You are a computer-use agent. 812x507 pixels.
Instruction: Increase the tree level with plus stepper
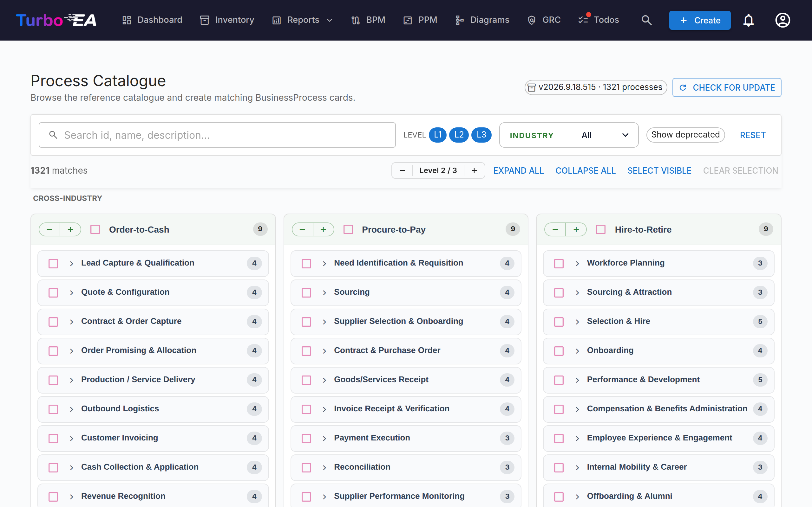pyautogui.click(x=474, y=171)
